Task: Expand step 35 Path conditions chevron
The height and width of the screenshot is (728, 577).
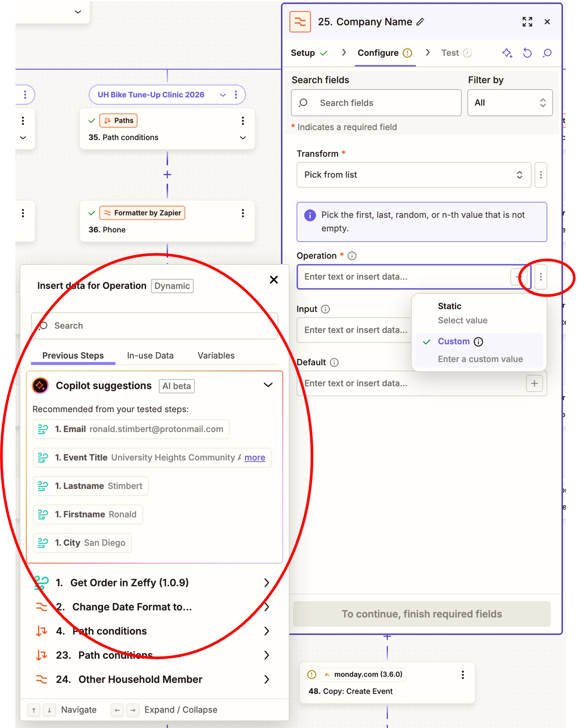Action: point(243,138)
